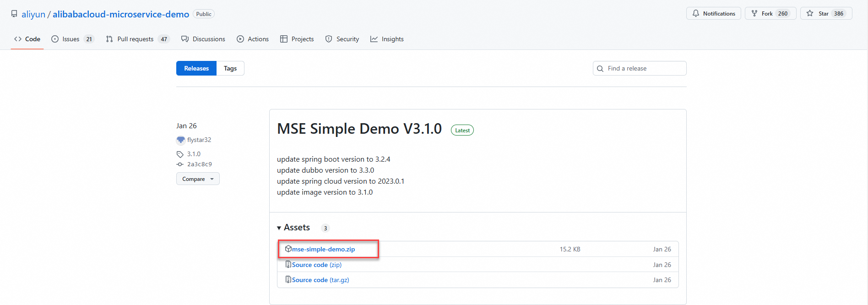Download Source code (tar.gz)
Screen dimensions: 868x305
click(320, 280)
